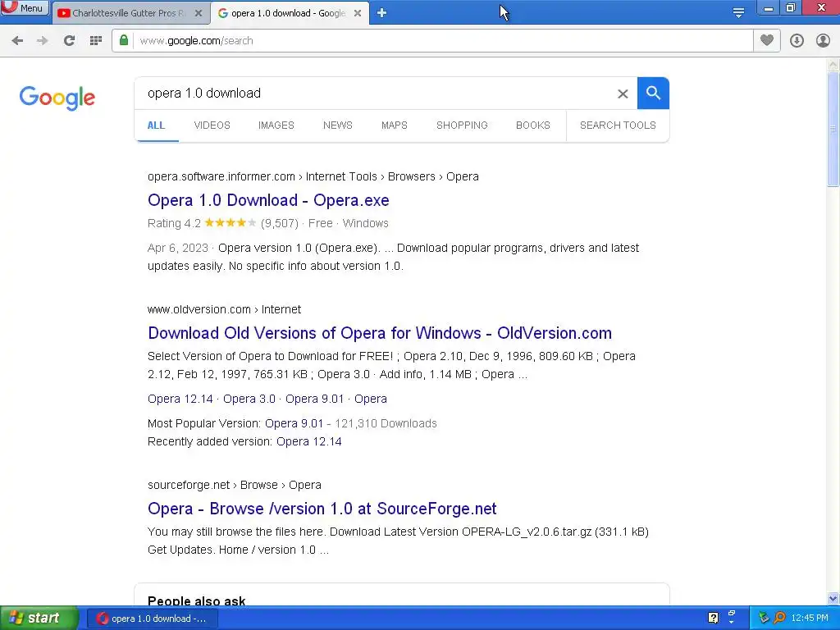Click the scroll down arrow
Viewport: 840px width, 630px height.
[833, 598]
